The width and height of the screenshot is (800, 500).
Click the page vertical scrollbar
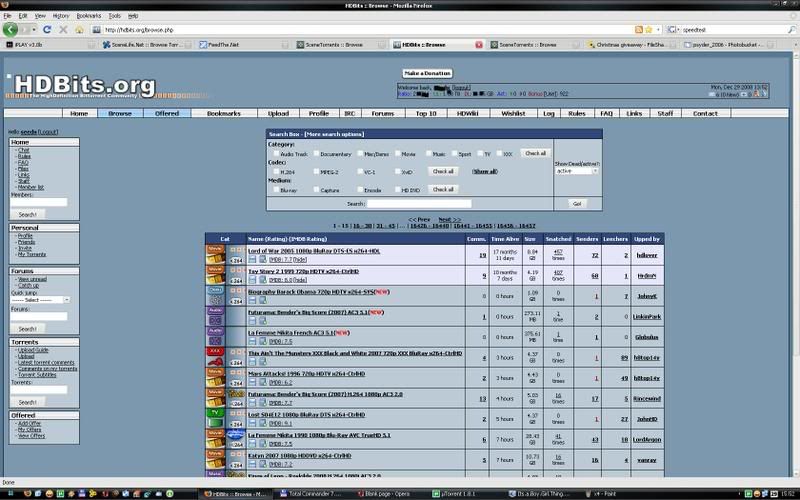[x=795, y=265]
